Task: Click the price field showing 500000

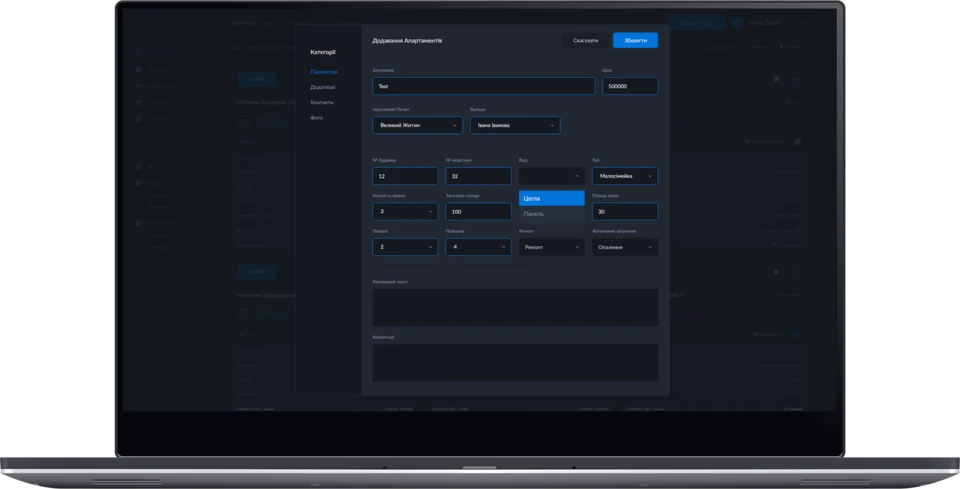Action: 630,86
